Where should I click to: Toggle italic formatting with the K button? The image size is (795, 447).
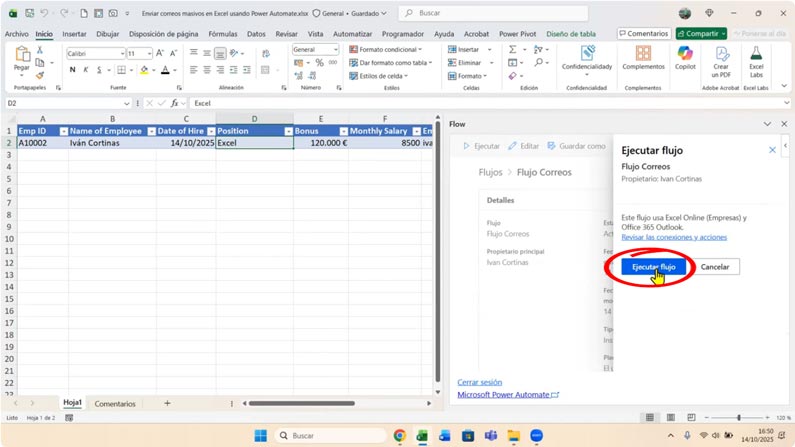(x=86, y=70)
